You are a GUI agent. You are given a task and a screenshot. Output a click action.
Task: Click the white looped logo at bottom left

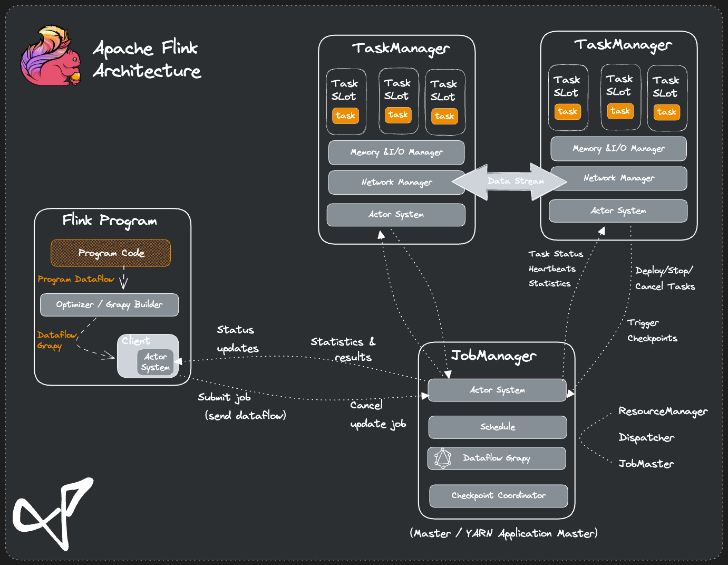[x=53, y=513]
